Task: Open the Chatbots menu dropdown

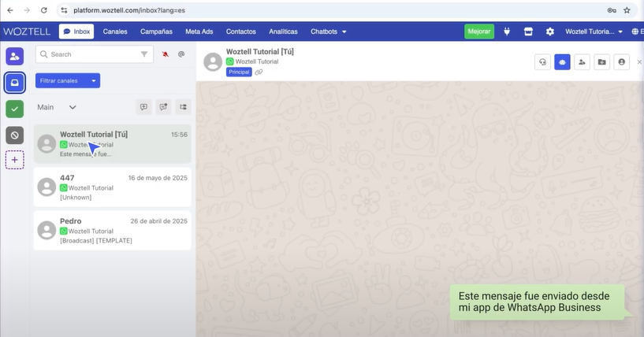Action: pos(328,31)
